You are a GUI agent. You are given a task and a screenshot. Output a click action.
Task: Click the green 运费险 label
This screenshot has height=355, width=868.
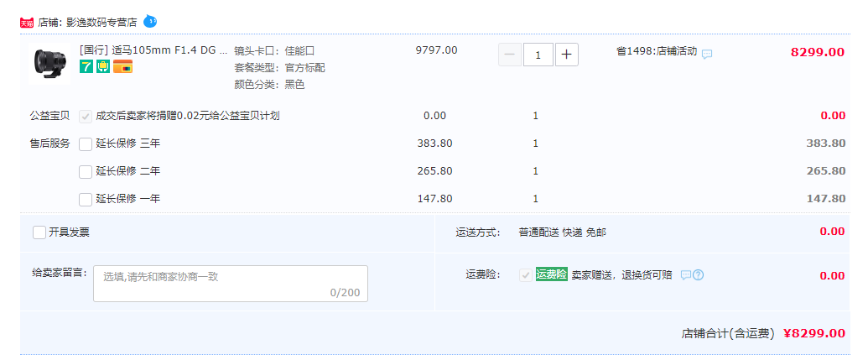click(x=551, y=274)
